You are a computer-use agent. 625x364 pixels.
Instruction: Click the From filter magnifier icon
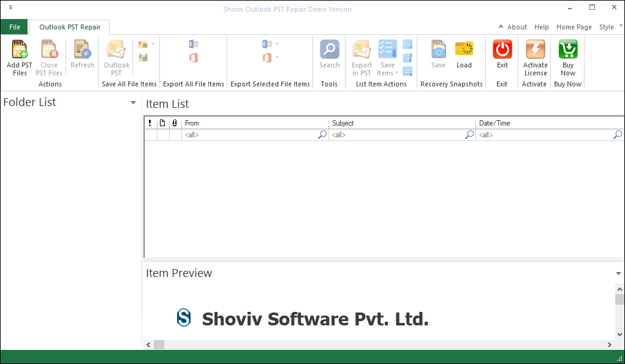click(x=322, y=135)
